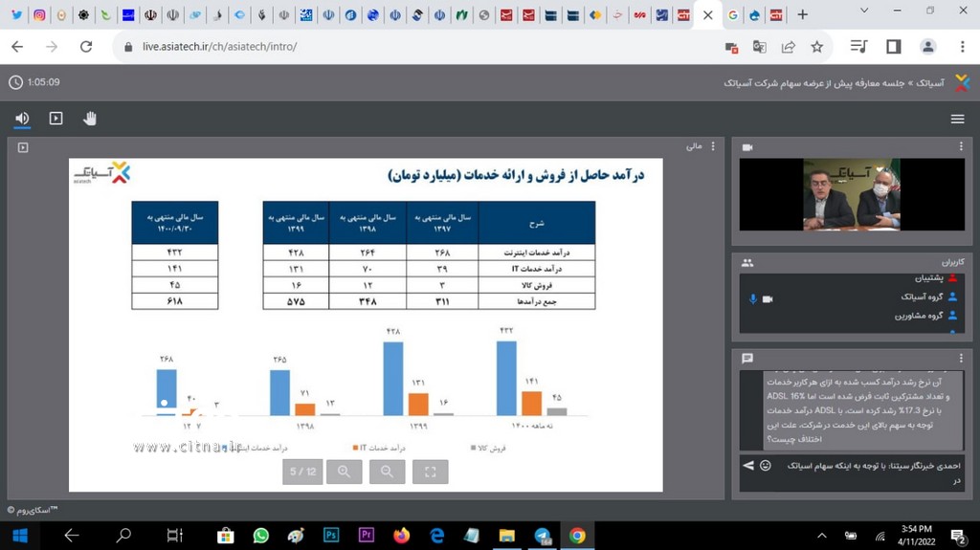Click the zoom in magnifier on slide

tap(344, 471)
